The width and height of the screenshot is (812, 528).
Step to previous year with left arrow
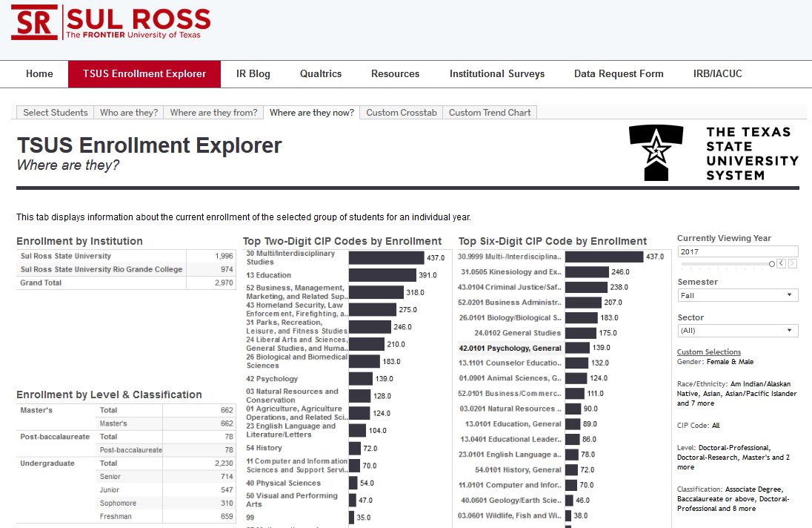pos(781,264)
